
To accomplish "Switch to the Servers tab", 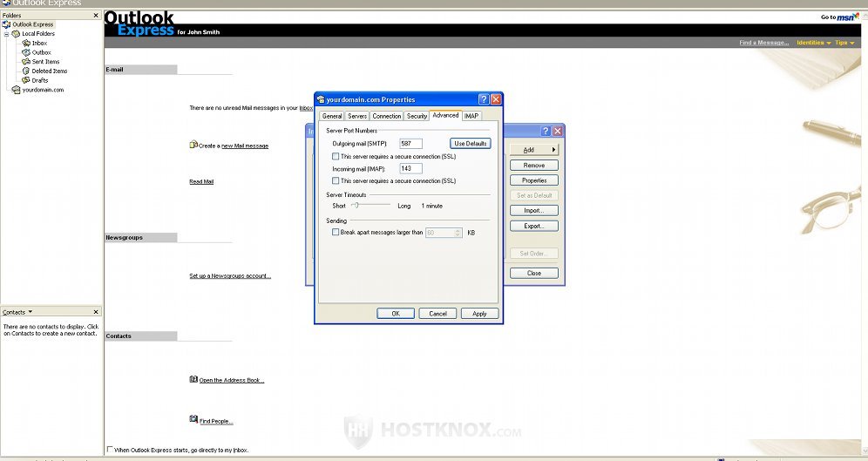I will (x=357, y=116).
